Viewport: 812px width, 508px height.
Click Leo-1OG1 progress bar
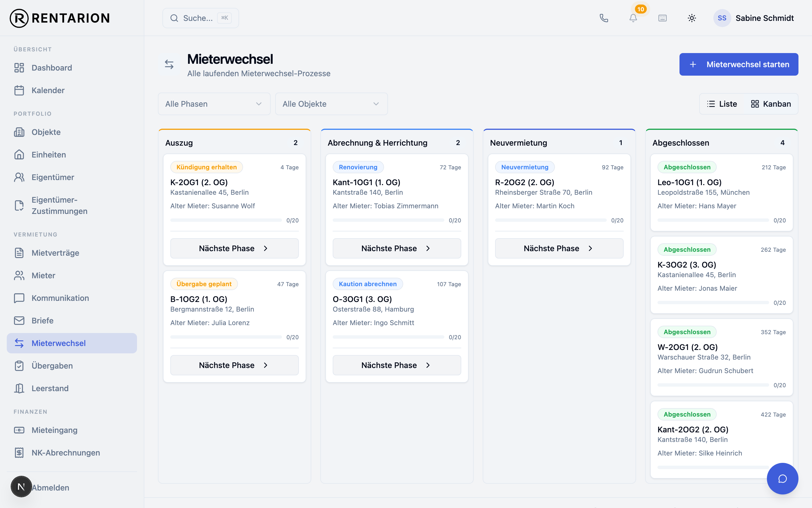pyautogui.click(x=713, y=220)
